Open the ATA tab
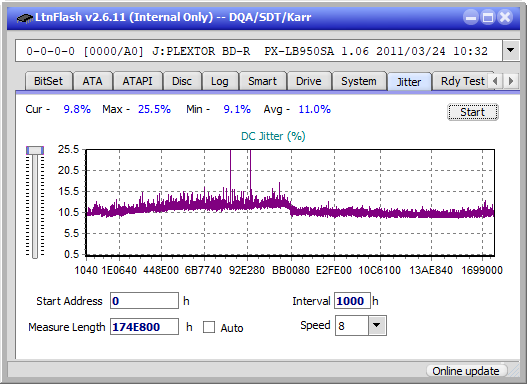The height and width of the screenshot is (384, 527). tap(92, 81)
